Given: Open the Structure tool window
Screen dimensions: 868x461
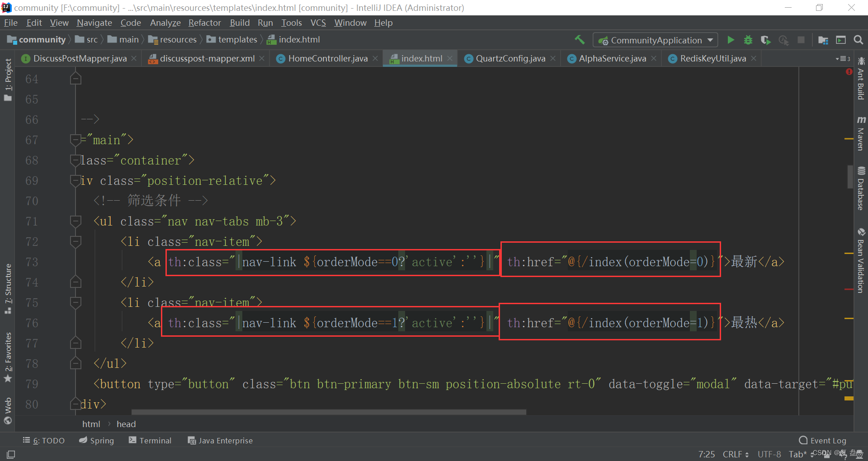Looking at the screenshot, I should coord(8,288).
